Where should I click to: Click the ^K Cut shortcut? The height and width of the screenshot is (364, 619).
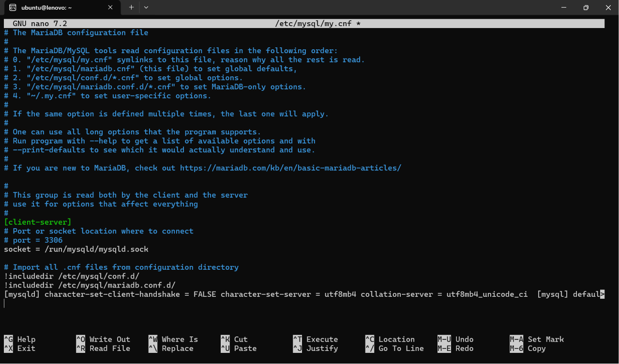234,339
